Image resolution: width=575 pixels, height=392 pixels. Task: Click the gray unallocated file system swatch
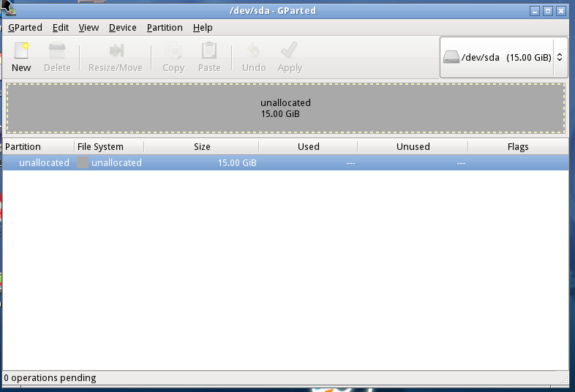click(83, 162)
